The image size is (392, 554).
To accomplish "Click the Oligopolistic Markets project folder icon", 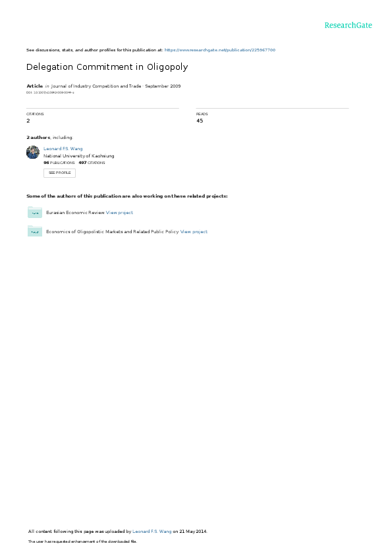I will (35, 231).
